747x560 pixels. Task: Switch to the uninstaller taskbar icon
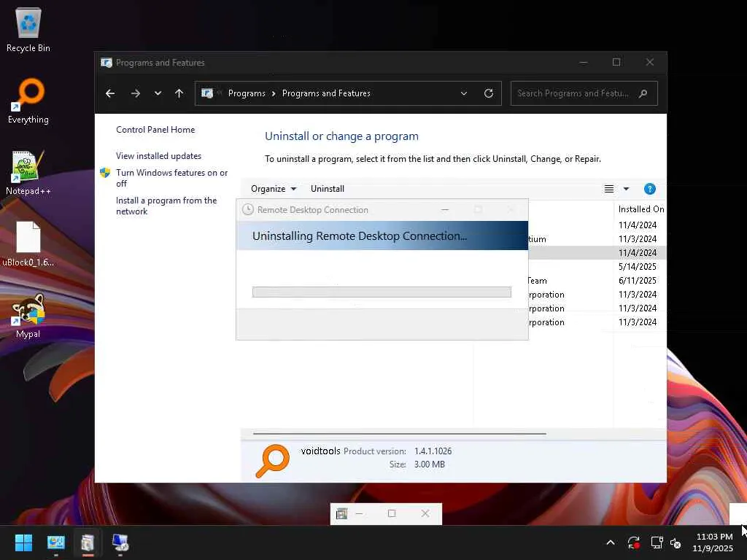click(88, 542)
